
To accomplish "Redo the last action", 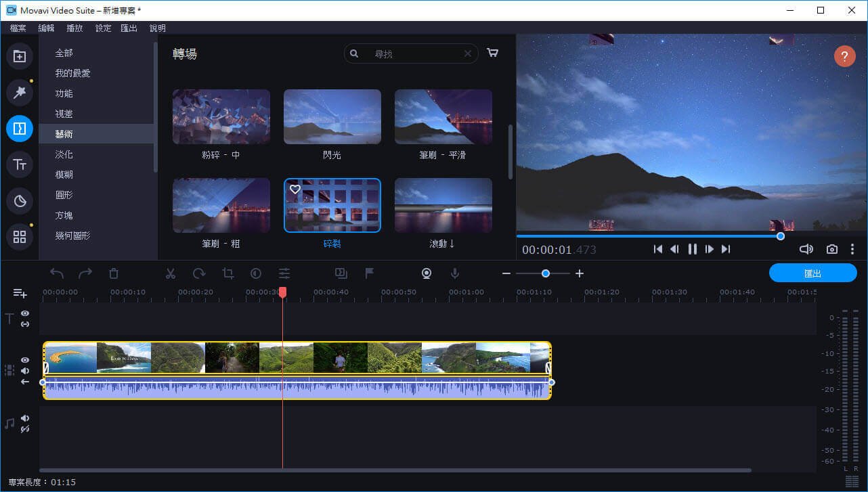I will [x=85, y=273].
